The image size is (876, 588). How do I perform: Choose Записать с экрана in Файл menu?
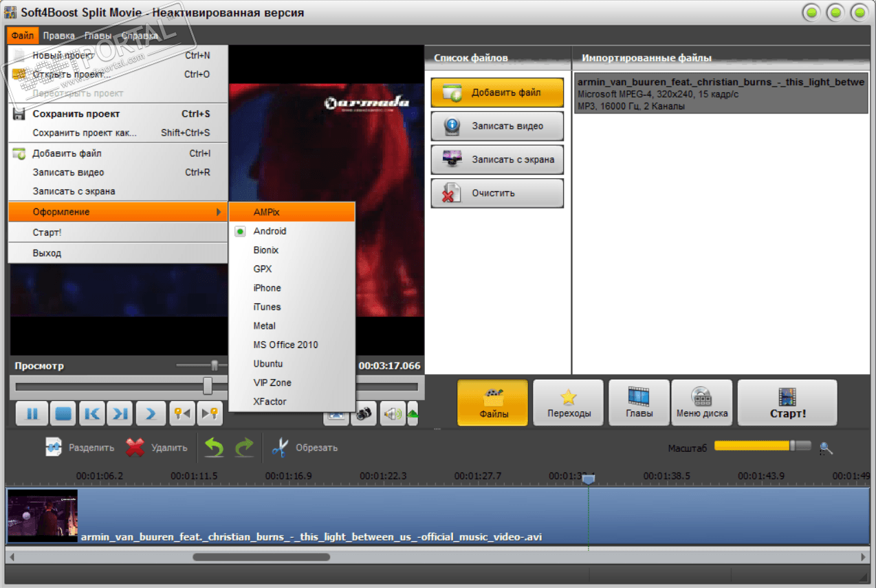coord(118,191)
